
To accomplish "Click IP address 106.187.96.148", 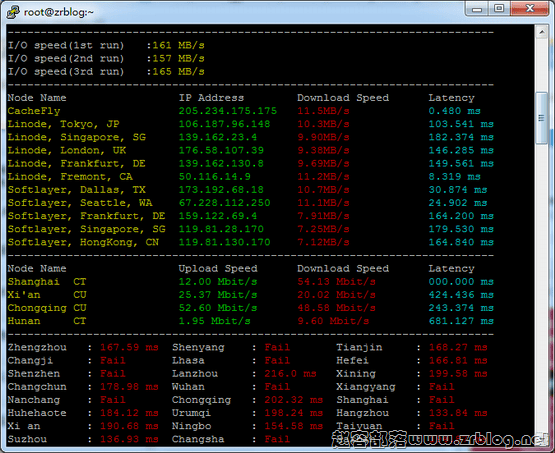I will click(x=224, y=124).
